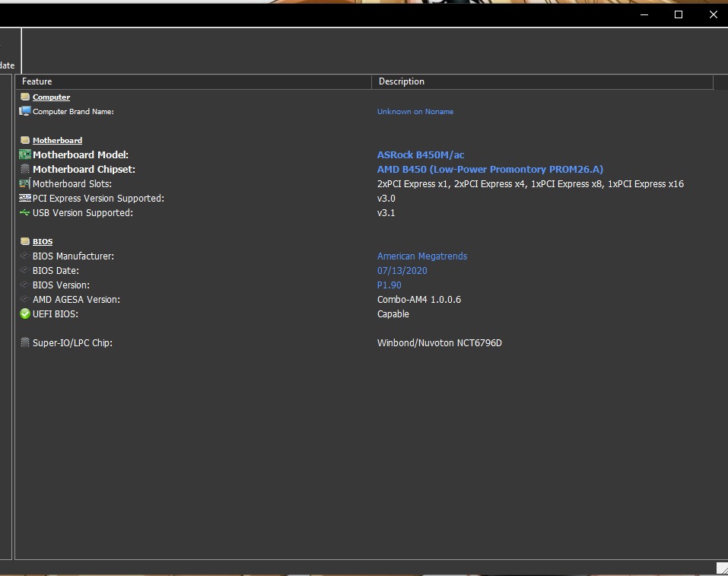728x576 pixels.
Task: Select the UEFI BIOS label
Action: pos(56,314)
